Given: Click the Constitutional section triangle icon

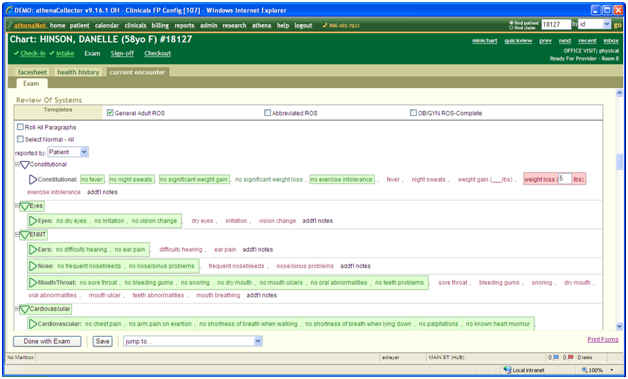Looking at the screenshot, I should click(24, 165).
